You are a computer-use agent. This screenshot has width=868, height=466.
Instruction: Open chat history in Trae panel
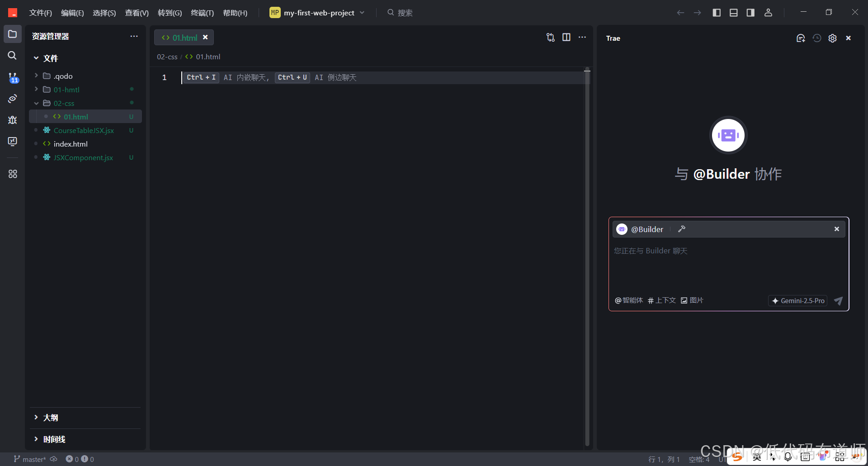point(817,38)
